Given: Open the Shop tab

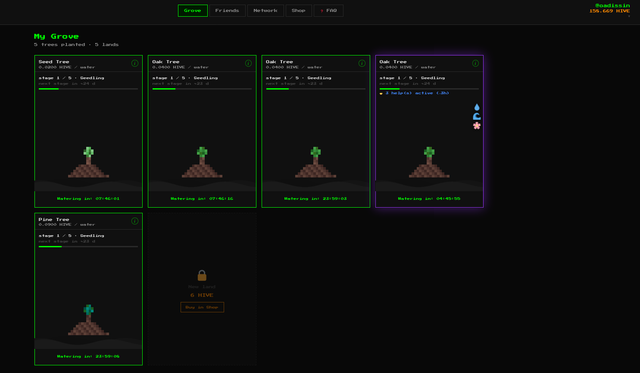Looking at the screenshot, I should [x=299, y=11].
